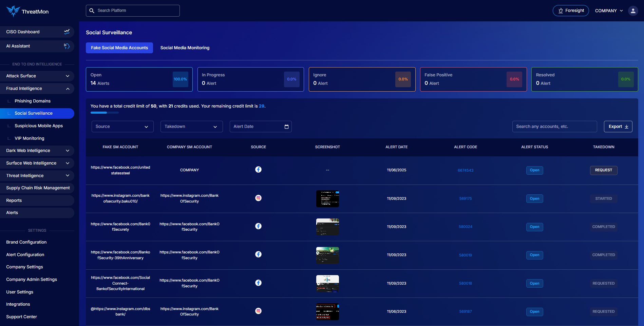The image size is (644, 326).
Task: Open screenshot thumbnail for alert 569187
Action: point(327,312)
